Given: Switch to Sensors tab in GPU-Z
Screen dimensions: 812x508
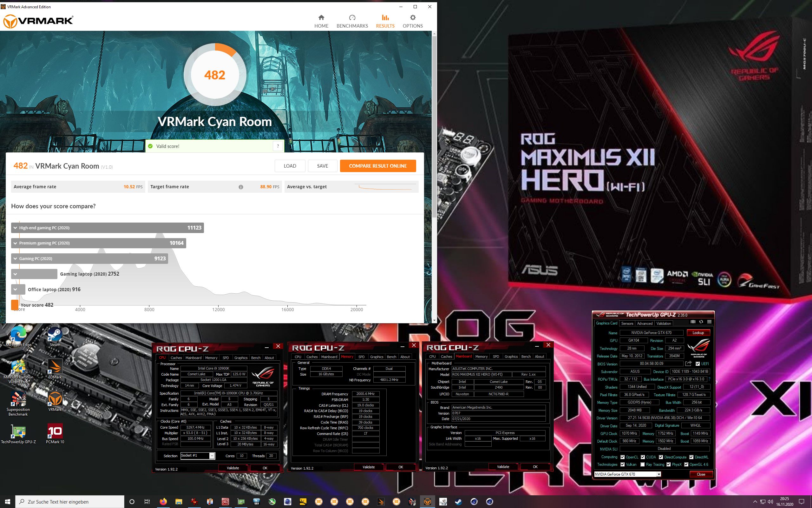Looking at the screenshot, I should (x=627, y=323).
